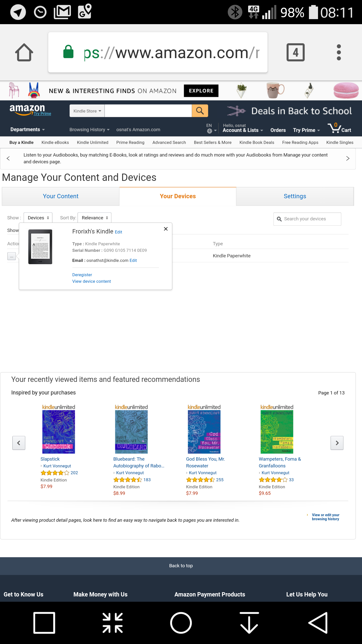Click the orange search magnifier button
This screenshot has width=362, height=644.
coord(200,111)
